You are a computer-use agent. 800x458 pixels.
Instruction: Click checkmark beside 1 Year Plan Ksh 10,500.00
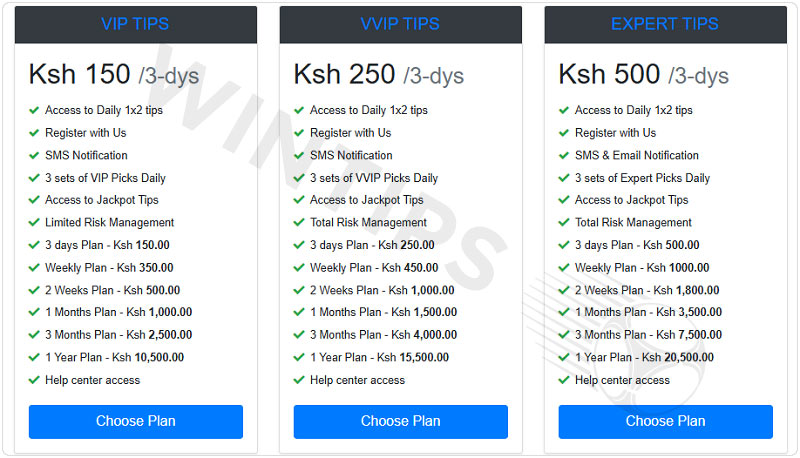(x=34, y=358)
